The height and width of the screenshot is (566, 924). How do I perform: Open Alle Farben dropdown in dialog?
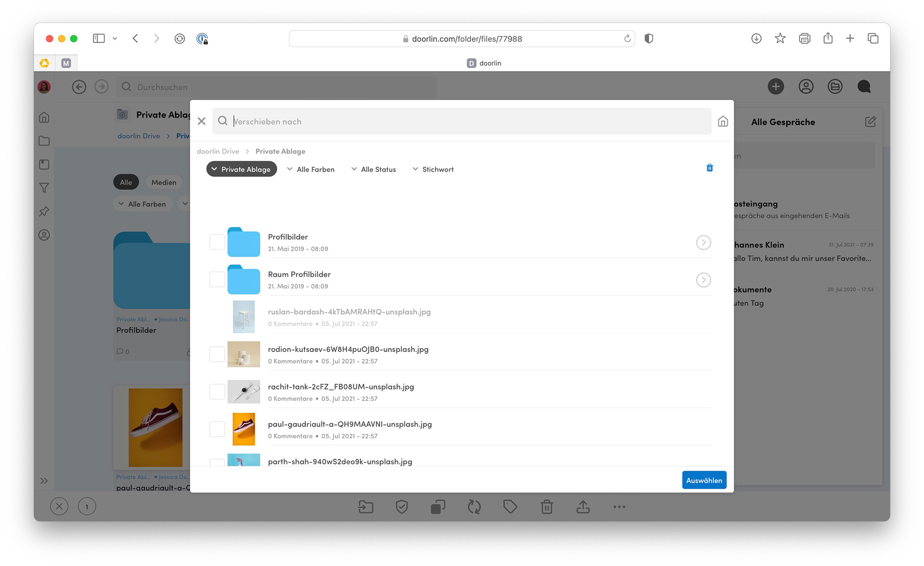[310, 169]
